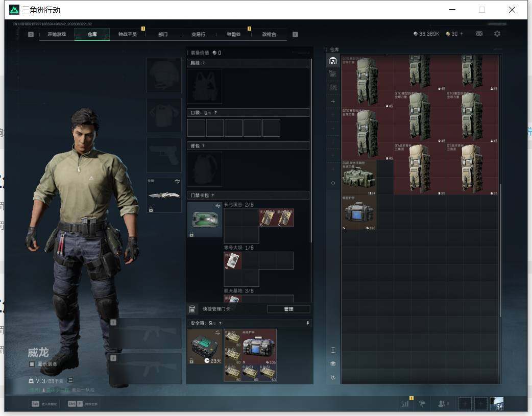Screen dimensions: 532x416
Task: Invite teammate with first plus slot
Action: [465, 404]
